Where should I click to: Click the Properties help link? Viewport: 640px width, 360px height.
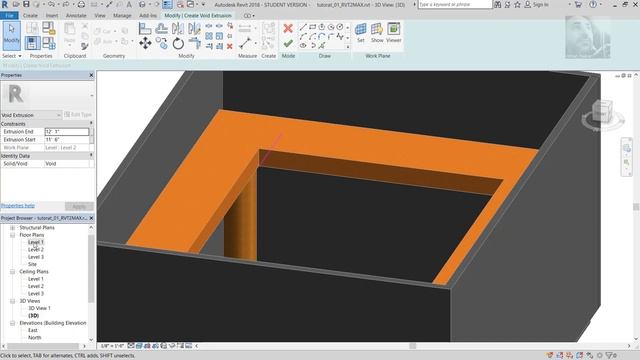(x=18, y=206)
